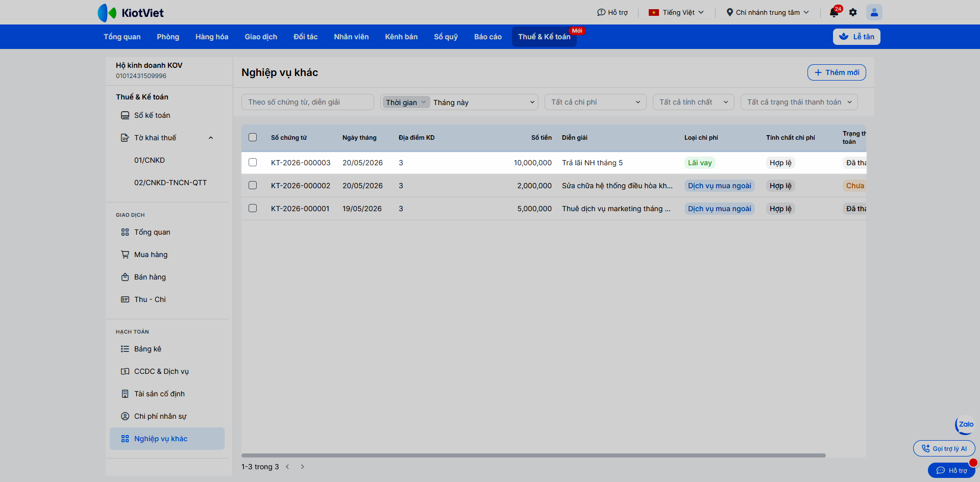Open the Hàng hóa menu

212,37
